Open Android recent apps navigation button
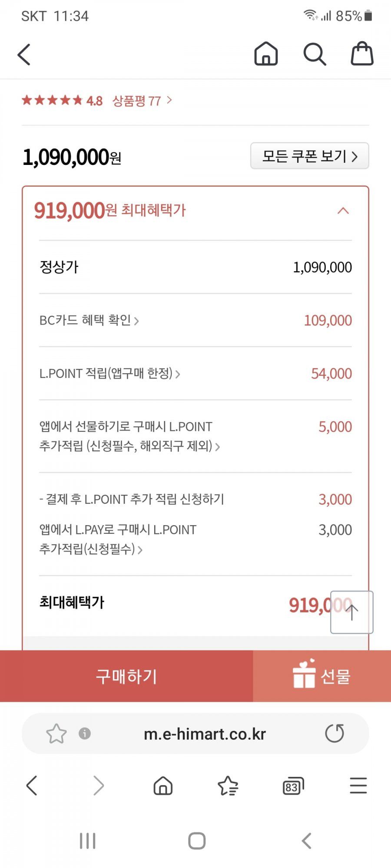 pos(88,841)
